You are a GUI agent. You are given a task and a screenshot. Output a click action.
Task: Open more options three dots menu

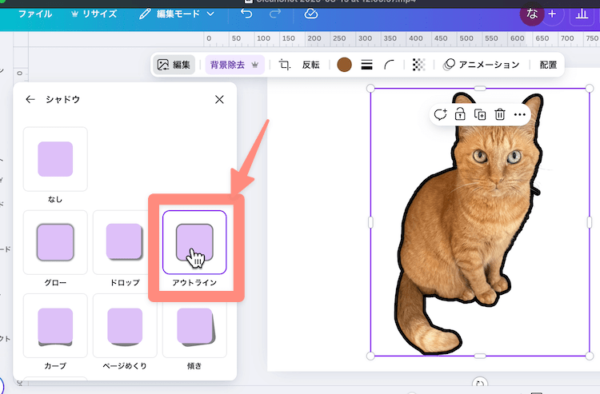(x=520, y=114)
